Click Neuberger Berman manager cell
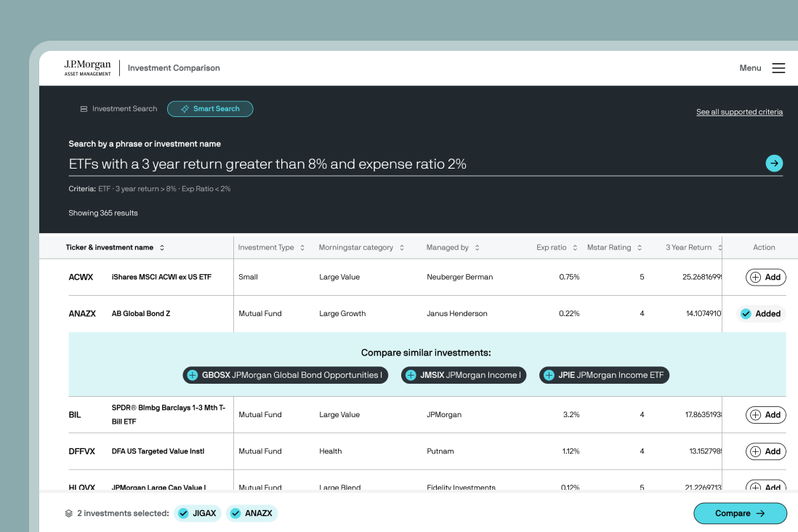This screenshot has height=532, width=798. tap(459, 277)
